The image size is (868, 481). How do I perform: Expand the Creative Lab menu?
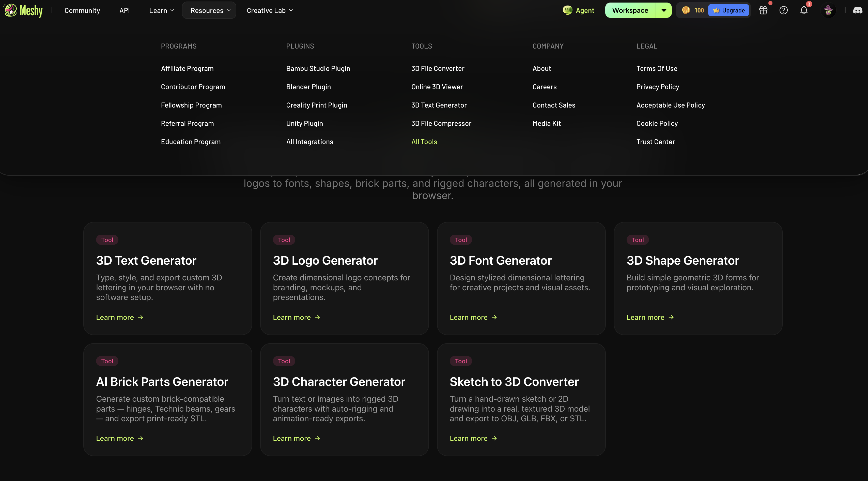click(270, 10)
